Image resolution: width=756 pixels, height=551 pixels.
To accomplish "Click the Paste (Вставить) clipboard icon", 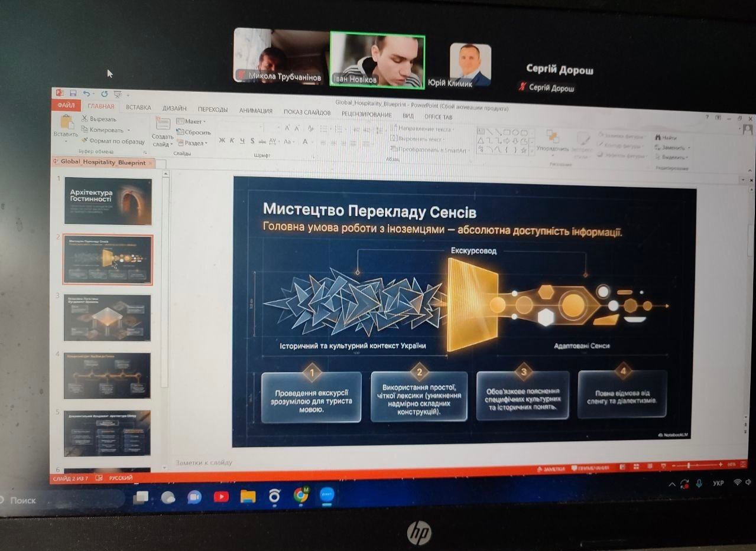I will click(66, 123).
